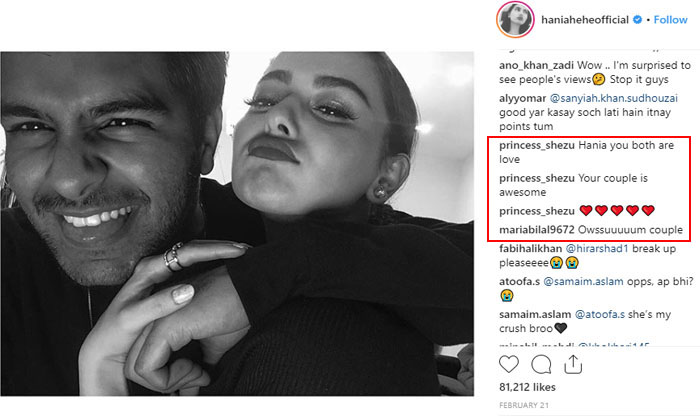Open atoofa.s commenter profile

click(x=520, y=283)
